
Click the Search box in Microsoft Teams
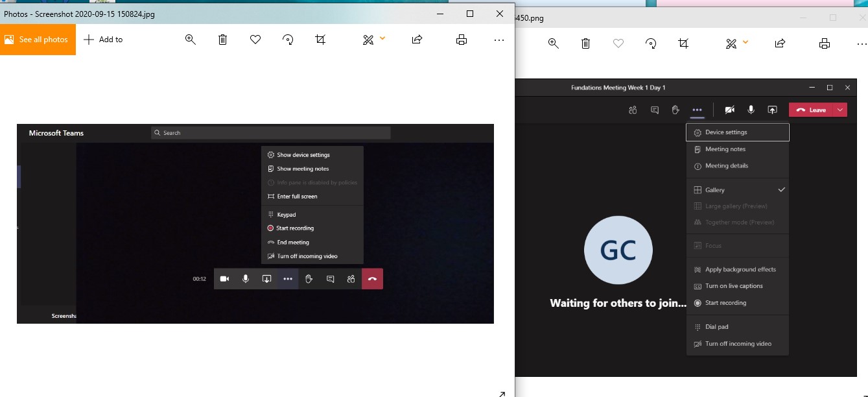coord(270,133)
